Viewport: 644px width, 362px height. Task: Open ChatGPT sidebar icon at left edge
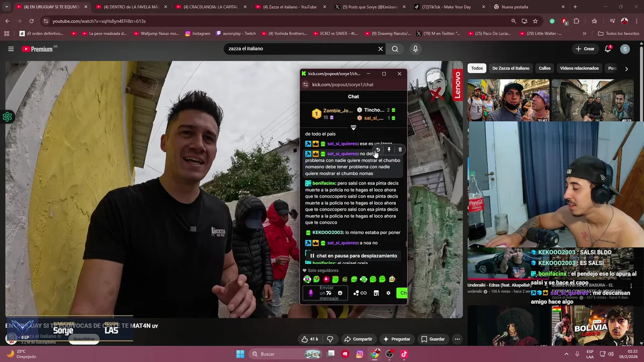click(7, 117)
